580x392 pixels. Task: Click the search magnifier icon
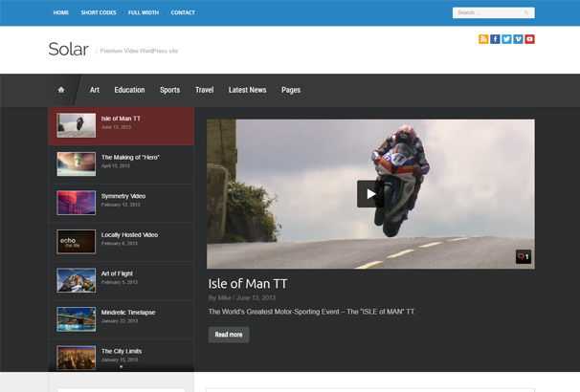(x=526, y=13)
